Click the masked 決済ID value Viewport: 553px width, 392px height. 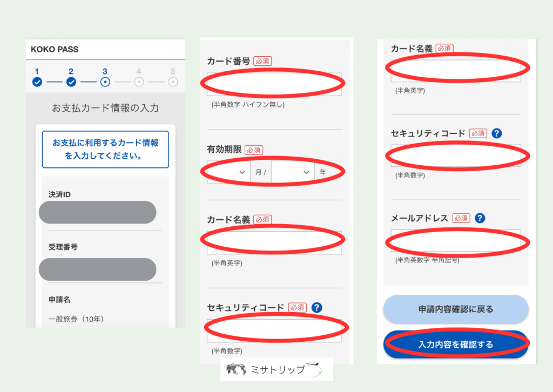point(98,212)
